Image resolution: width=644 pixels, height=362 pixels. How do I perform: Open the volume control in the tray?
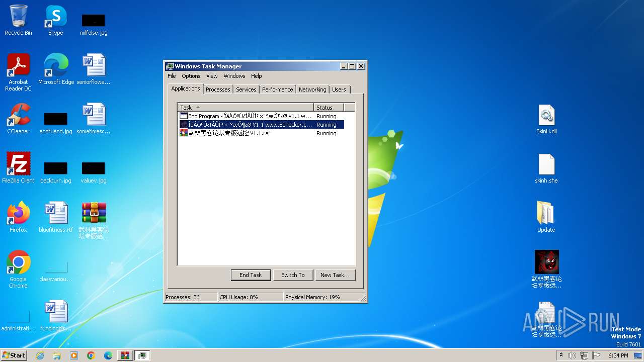pos(572,355)
